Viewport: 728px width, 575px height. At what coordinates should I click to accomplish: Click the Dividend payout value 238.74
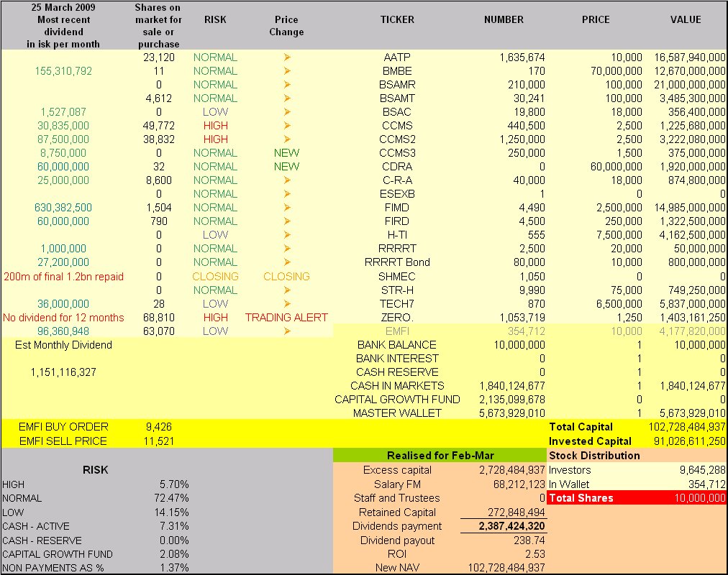coord(529,540)
